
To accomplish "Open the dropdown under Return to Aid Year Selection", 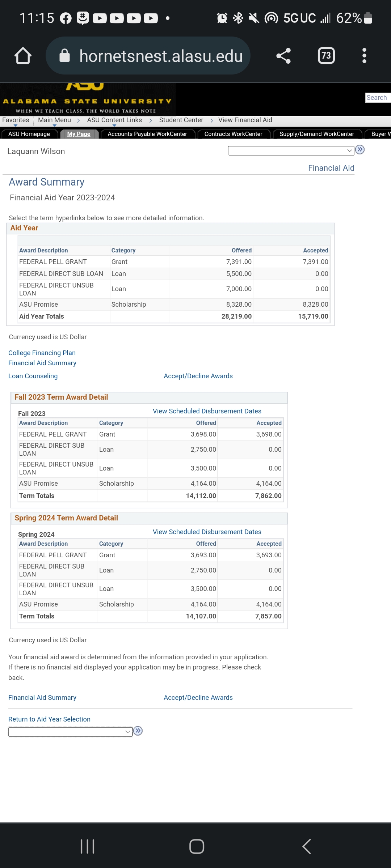I will click(x=70, y=732).
